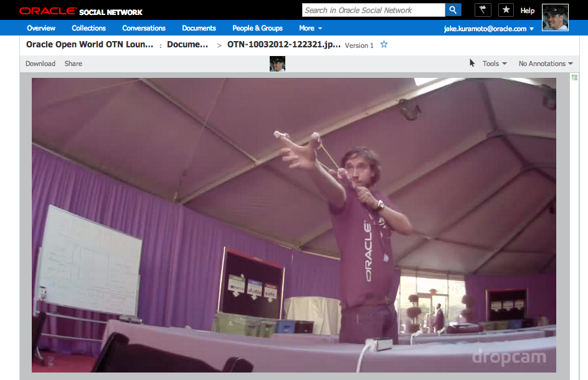Switch to the Conversations tab

[x=144, y=28]
